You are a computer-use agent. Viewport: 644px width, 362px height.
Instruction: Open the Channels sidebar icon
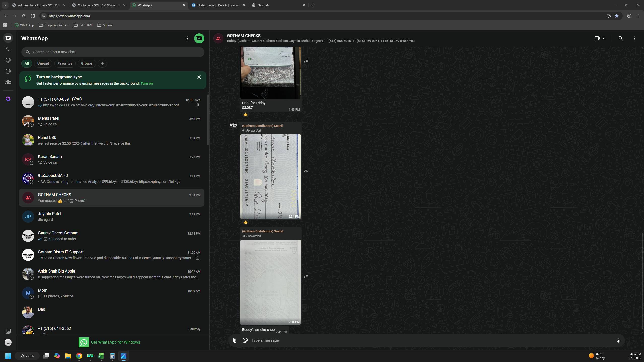(x=8, y=71)
